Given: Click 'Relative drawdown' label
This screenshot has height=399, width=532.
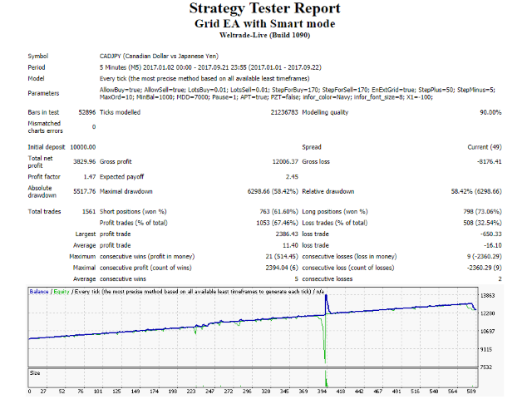Looking at the screenshot, I should coord(328,192).
